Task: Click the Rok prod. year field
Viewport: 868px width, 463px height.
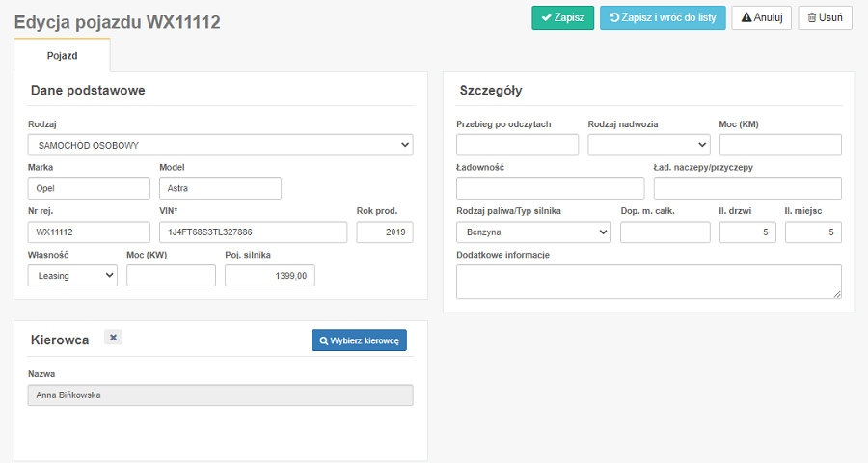Action: 385,232
